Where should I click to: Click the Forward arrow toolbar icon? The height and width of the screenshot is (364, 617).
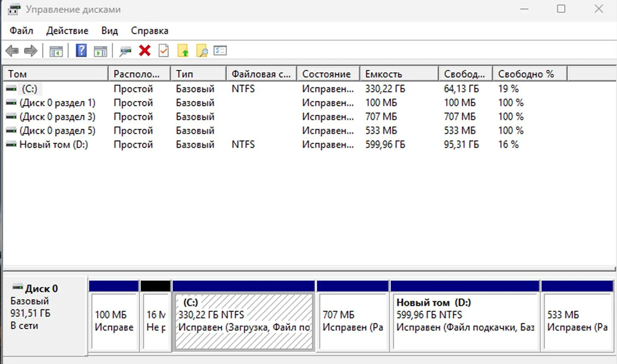click(31, 51)
